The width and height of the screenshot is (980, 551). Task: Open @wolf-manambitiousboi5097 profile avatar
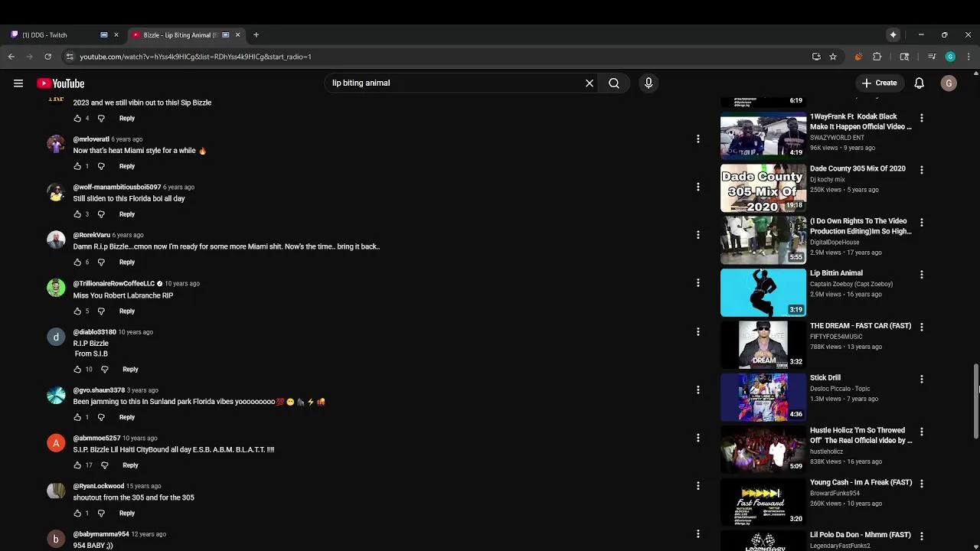click(x=56, y=192)
